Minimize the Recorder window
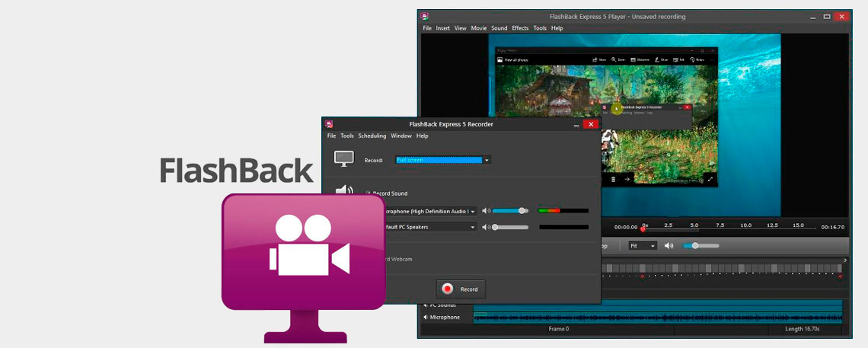 point(576,124)
